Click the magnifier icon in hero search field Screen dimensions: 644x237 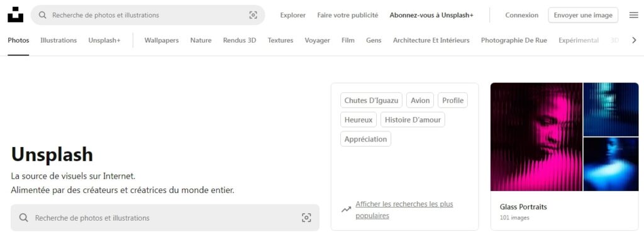pyautogui.click(x=24, y=218)
